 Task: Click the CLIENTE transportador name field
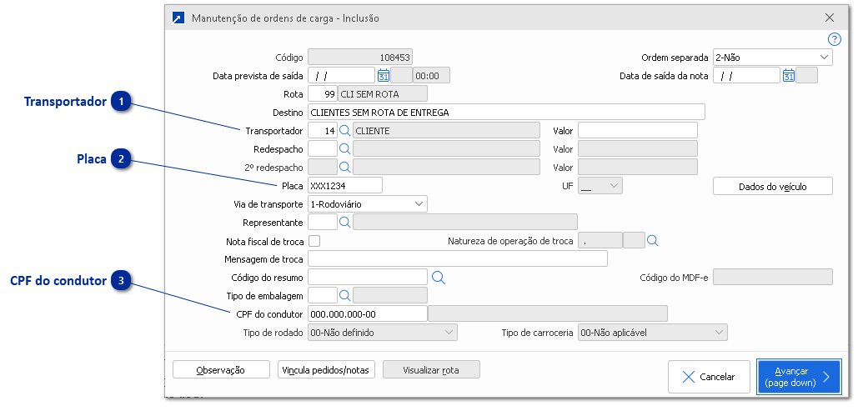click(446, 131)
